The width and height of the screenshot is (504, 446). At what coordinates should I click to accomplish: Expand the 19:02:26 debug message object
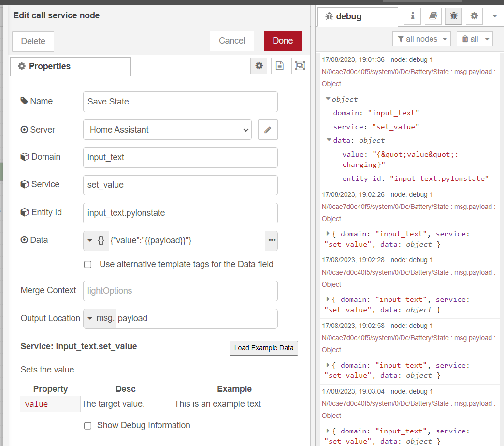click(329, 234)
